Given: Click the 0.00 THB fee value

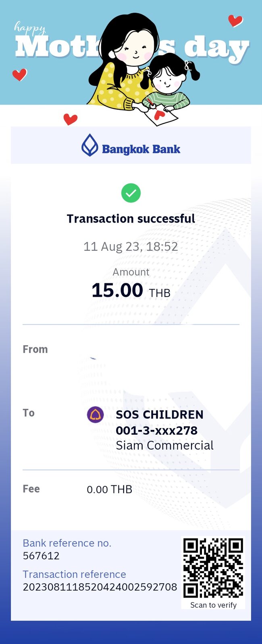Looking at the screenshot, I should [110, 489].
